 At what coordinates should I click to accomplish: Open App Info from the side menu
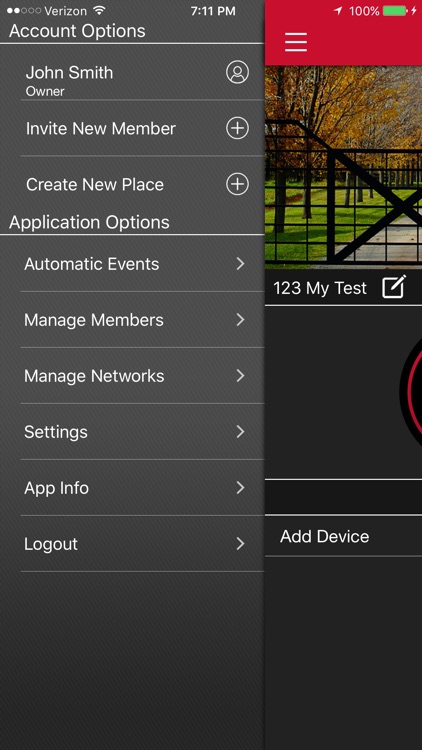click(x=142, y=487)
